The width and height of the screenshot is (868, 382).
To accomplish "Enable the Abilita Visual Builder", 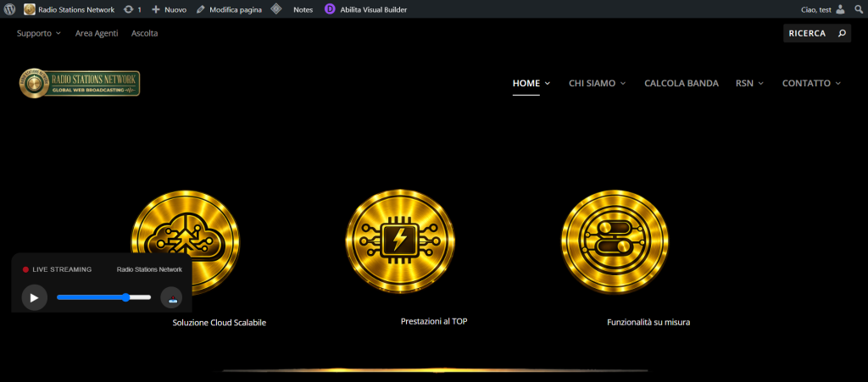I will (x=374, y=9).
